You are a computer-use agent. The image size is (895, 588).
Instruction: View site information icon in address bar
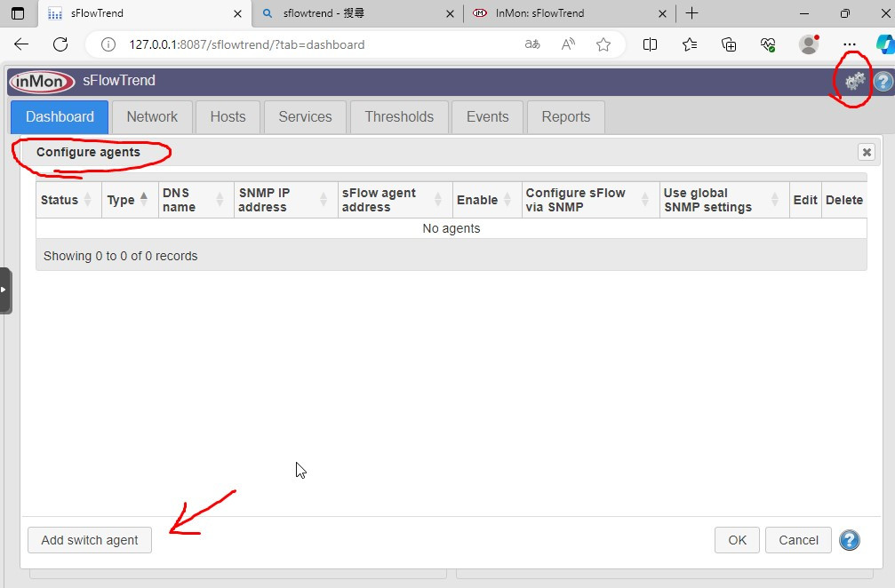click(108, 44)
